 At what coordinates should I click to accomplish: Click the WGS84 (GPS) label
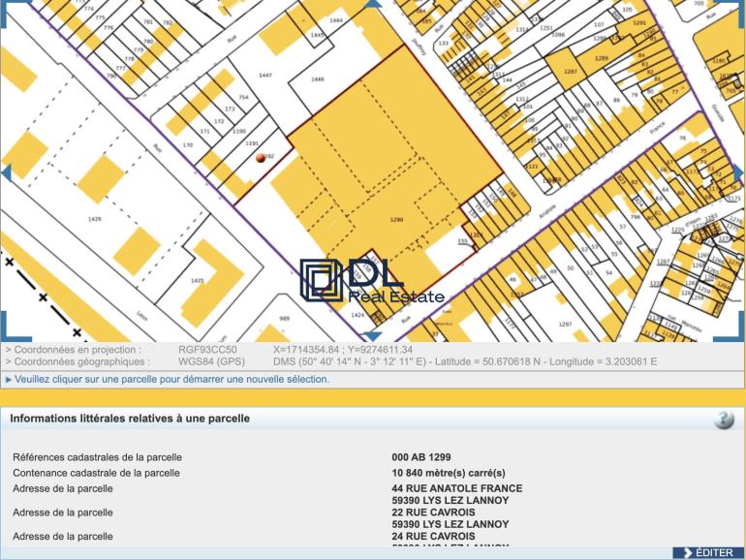click(x=211, y=361)
